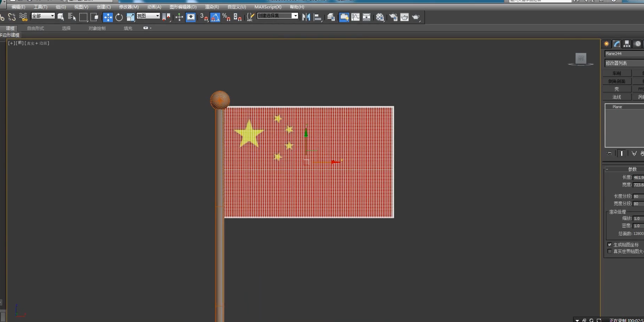644x322 pixels.
Task: Open the Create command panel tab
Action: tap(606, 44)
